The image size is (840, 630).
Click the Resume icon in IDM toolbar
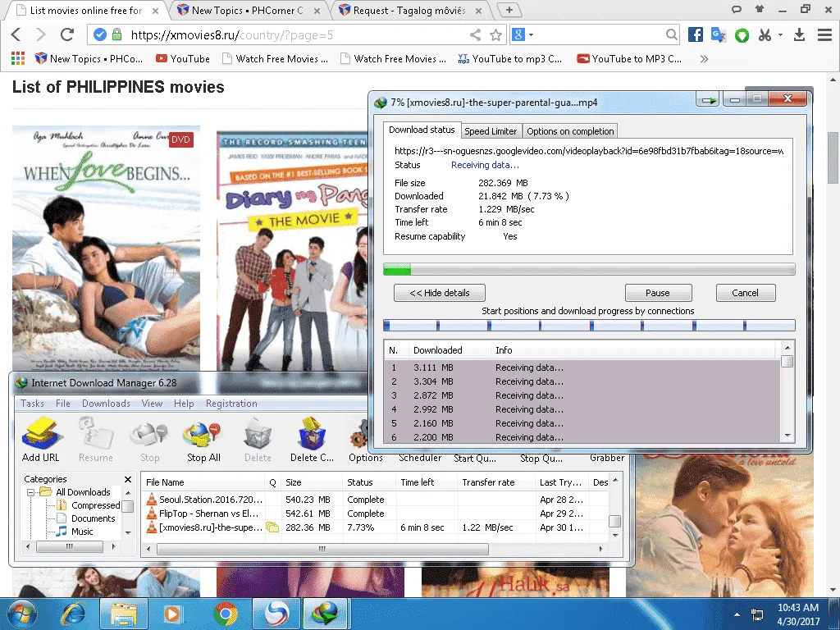click(95, 441)
